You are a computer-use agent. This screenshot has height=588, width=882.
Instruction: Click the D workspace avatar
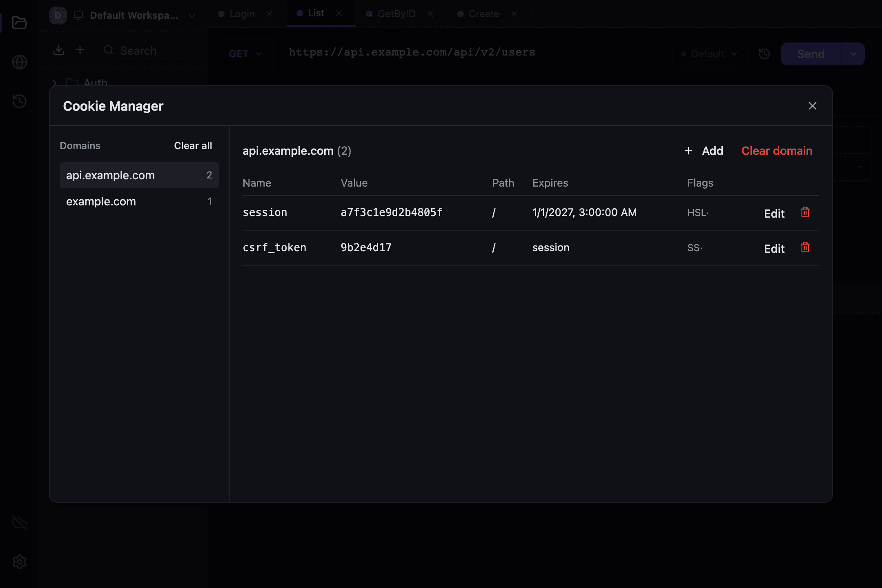tap(58, 16)
